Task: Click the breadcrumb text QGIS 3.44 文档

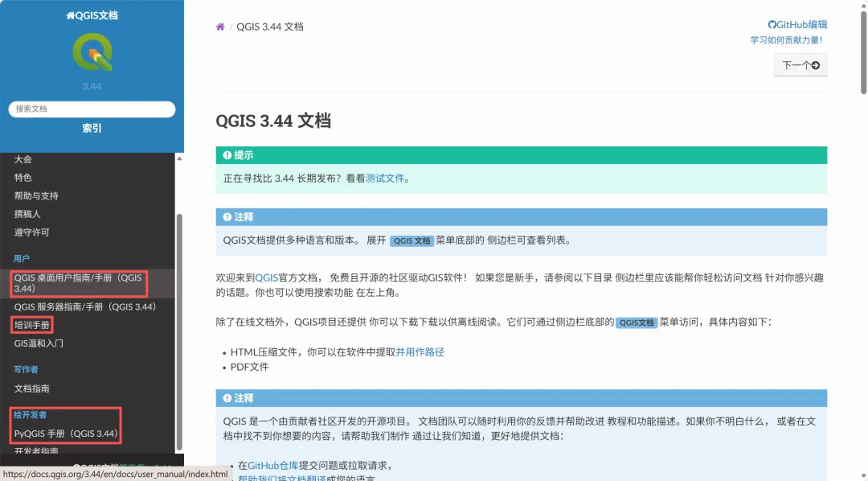Action: [269, 27]
